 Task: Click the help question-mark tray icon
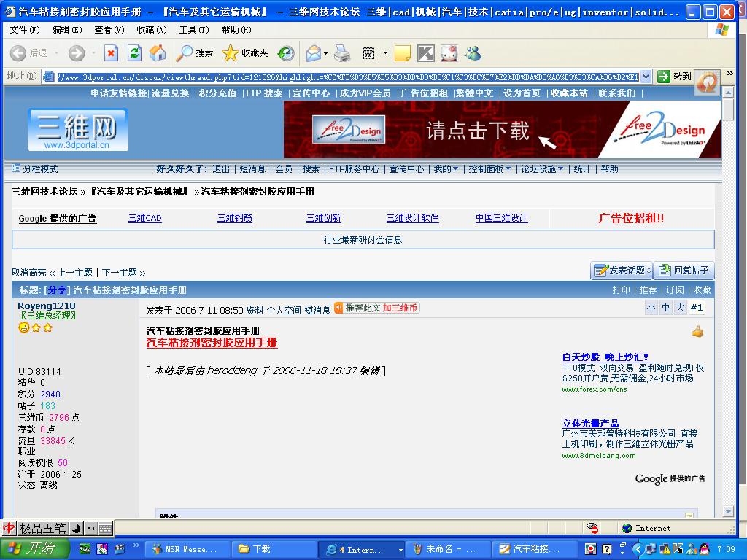click(x=606, y=549)
